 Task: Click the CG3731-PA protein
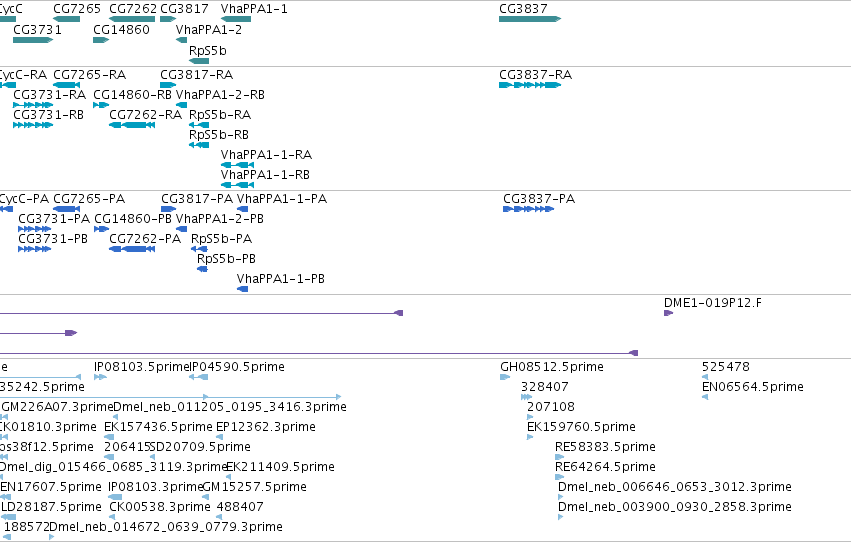(35, 229)
